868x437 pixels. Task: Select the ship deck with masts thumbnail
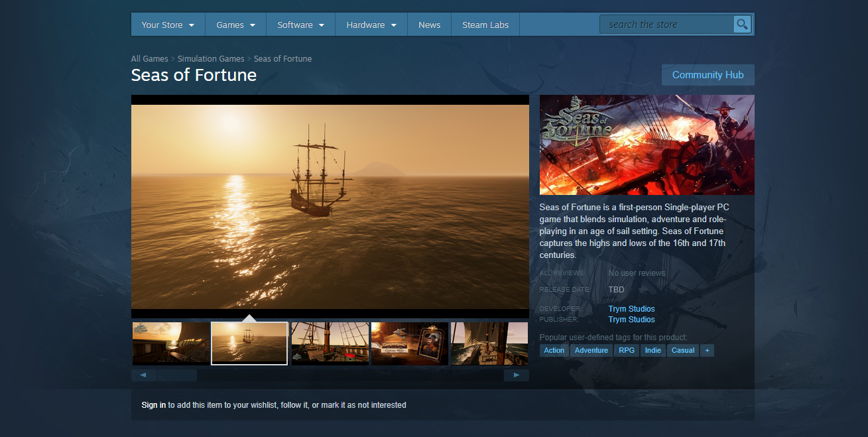[330, 343]
